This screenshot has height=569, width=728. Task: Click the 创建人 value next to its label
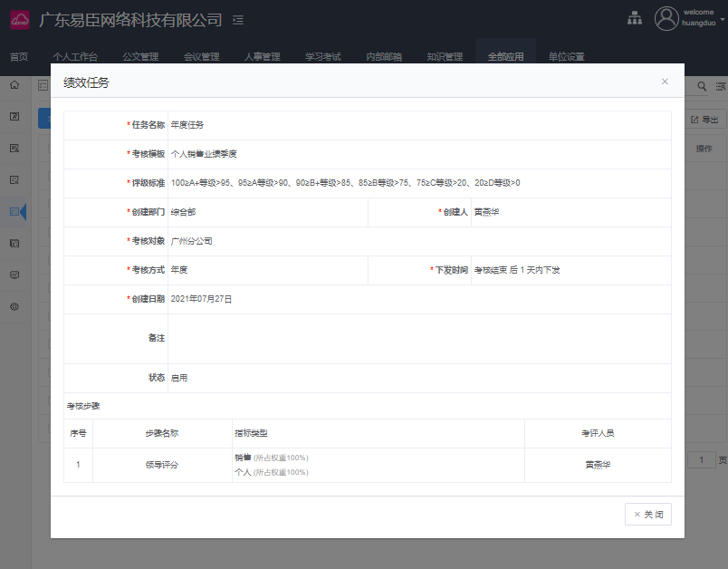(x=486, y=212)
